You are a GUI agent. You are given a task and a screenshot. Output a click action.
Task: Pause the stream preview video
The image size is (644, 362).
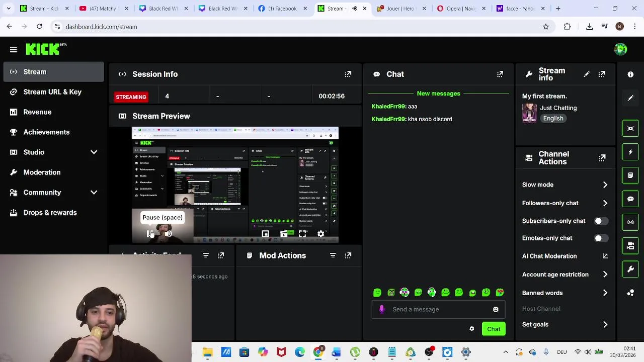coord(150,234)
